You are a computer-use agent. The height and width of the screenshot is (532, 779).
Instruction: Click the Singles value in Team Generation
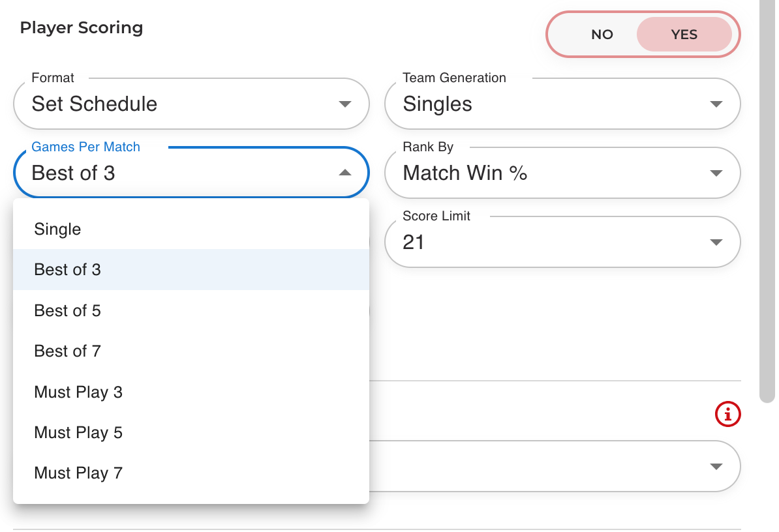(438, 104)
